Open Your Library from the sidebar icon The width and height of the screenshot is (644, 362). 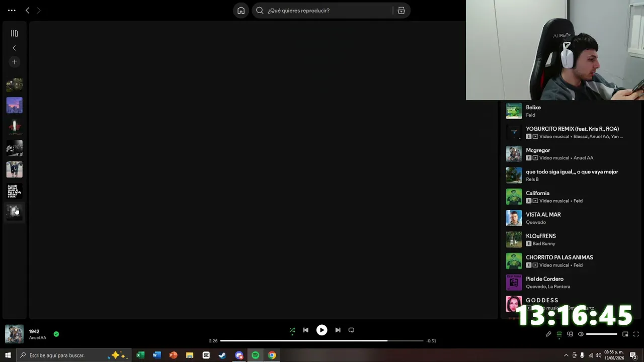pyautogui.click(x=14, y=33)
